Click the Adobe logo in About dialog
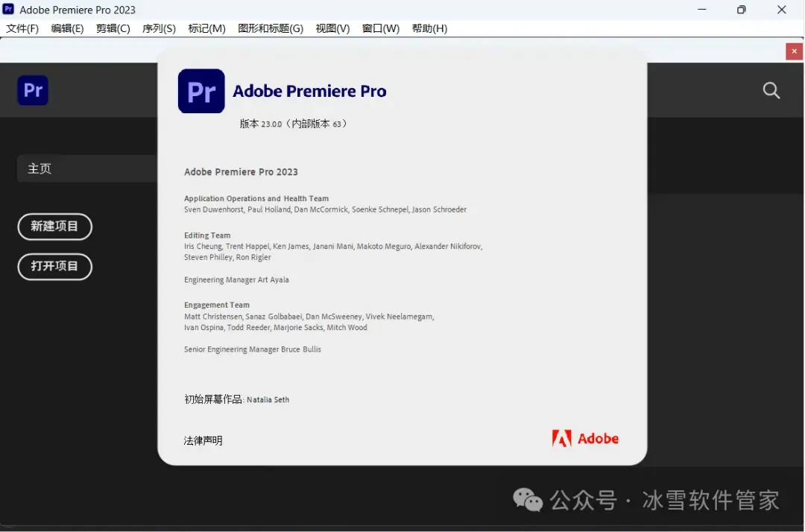The height and width of the screenshot is (532, 805). pyautogui.click(x=585, y=439)
